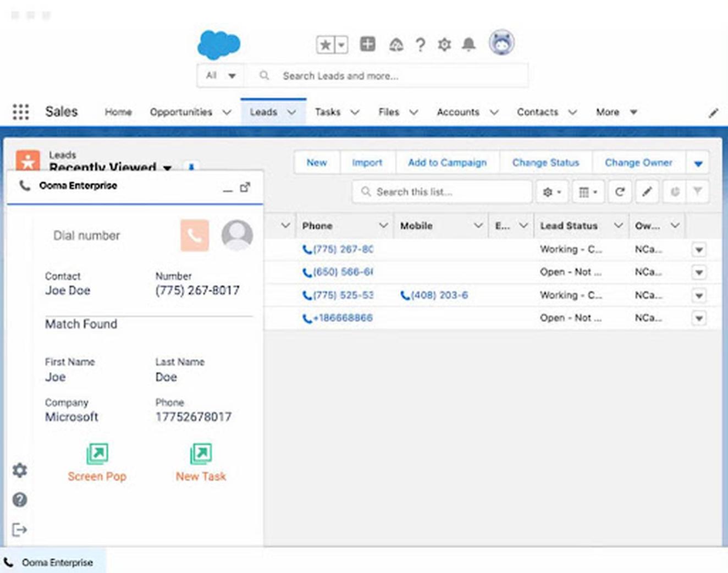
Task: Call the (650) 566 phone number link
Action: click(338, 272)
